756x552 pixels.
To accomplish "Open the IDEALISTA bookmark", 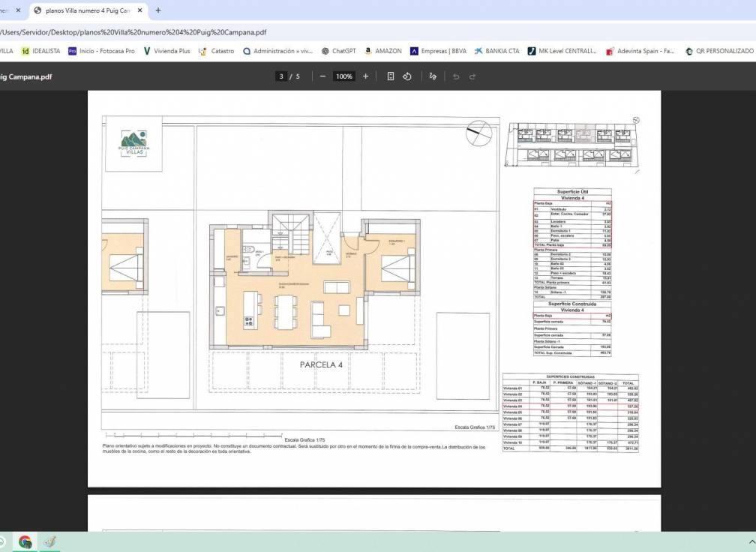I will (x=40, y=51).
